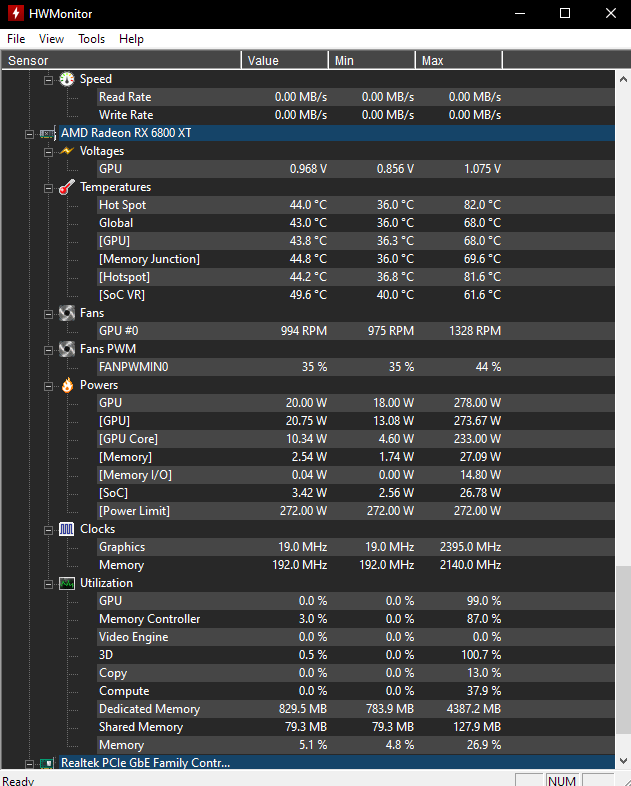Click the Speed gauge icon
631x786 pixels.
[x=67, y=79]
